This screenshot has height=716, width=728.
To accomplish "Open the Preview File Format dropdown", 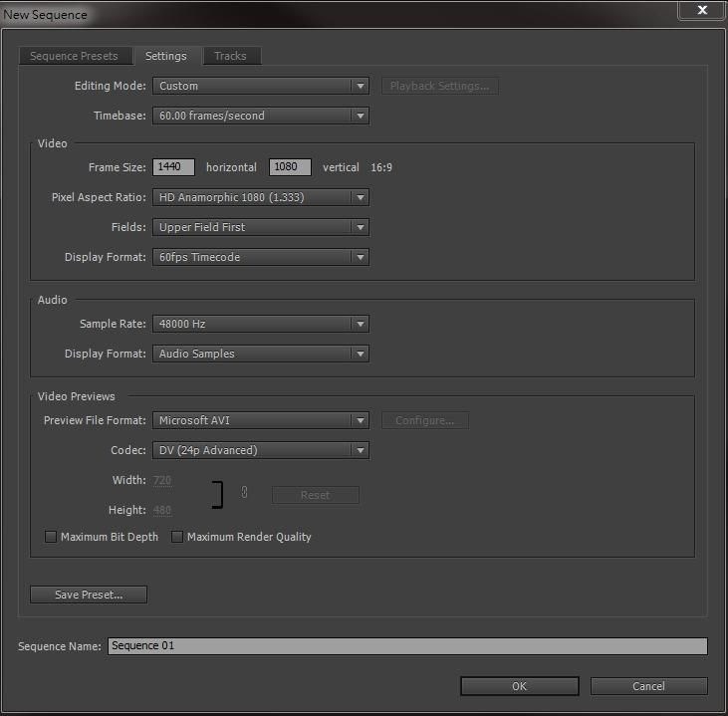I will pos(261,420).
